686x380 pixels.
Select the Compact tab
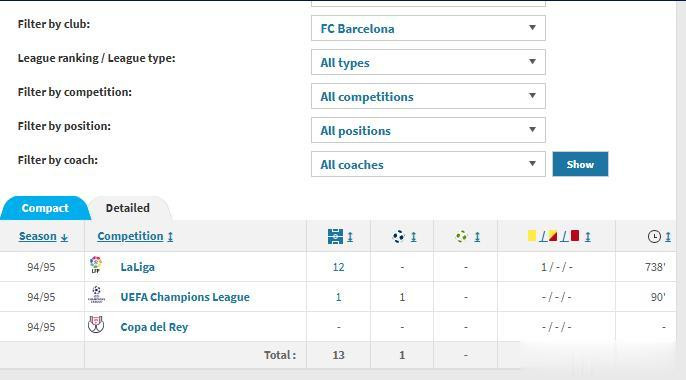pyautogui.click(x=45, y=208)
